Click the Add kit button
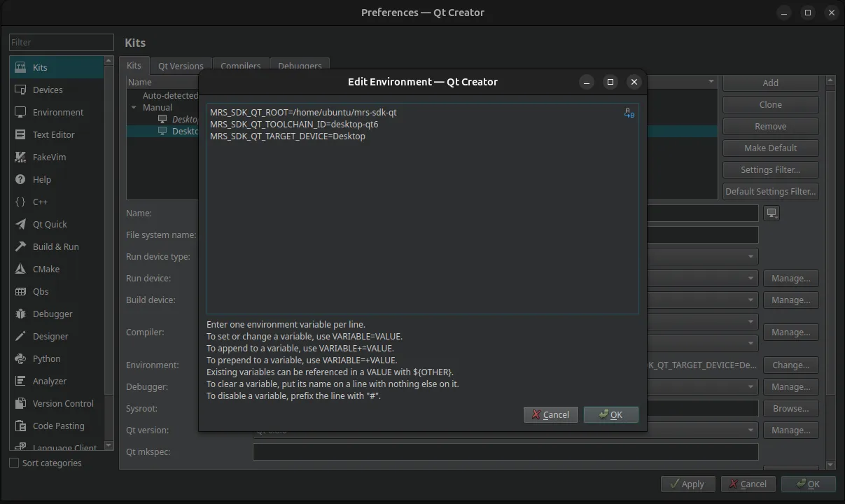Image resolution: width=845 pixels, height=504 pixels. (x=770, y=83)
